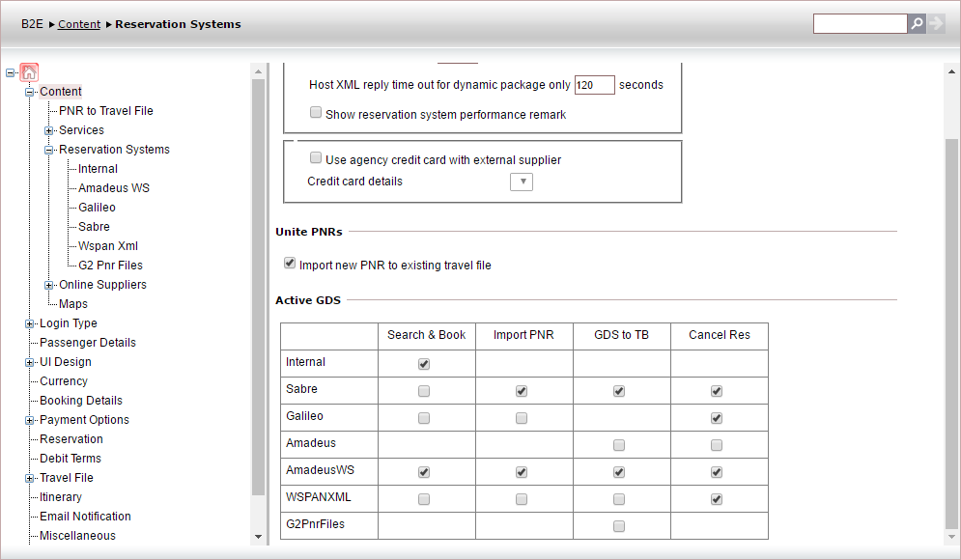The height and width of the screenshot is (560, 961).
Task: Uncheck Internal Search & Book checkbox
Action: coord(424,364)
